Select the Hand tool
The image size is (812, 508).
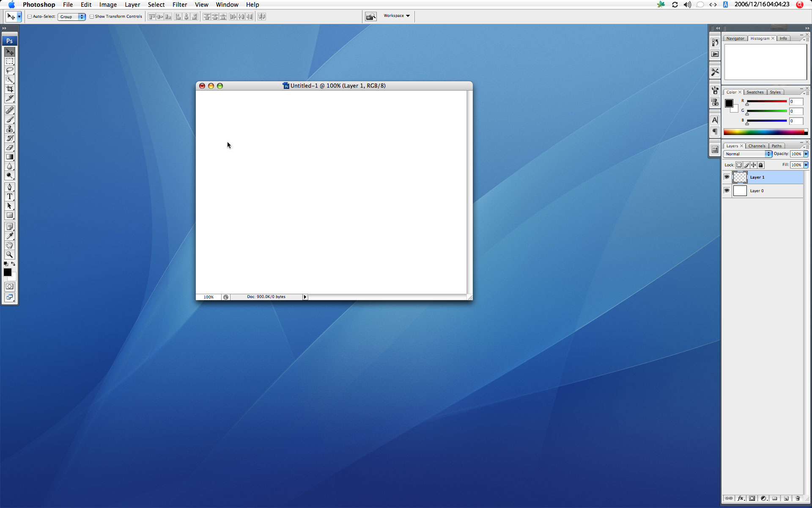pos(10,246)
